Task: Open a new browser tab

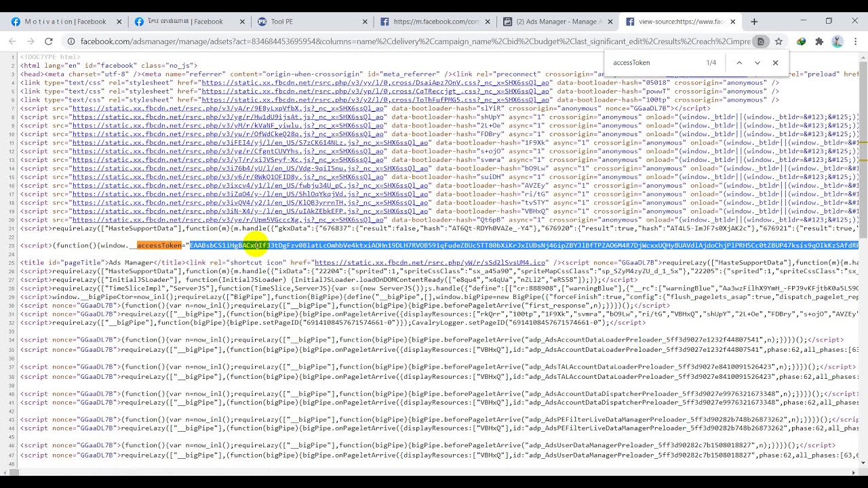Action: tap(754, 22)
